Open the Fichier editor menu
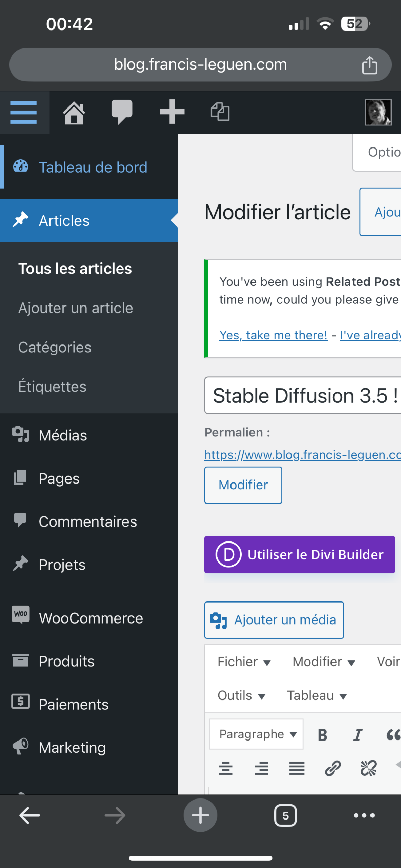This screenshot has width=401, height=868. (x=244, y=662)
